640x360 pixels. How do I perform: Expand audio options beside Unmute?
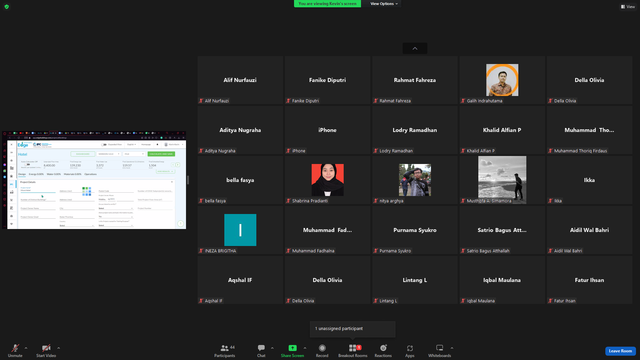coord(26,348)
